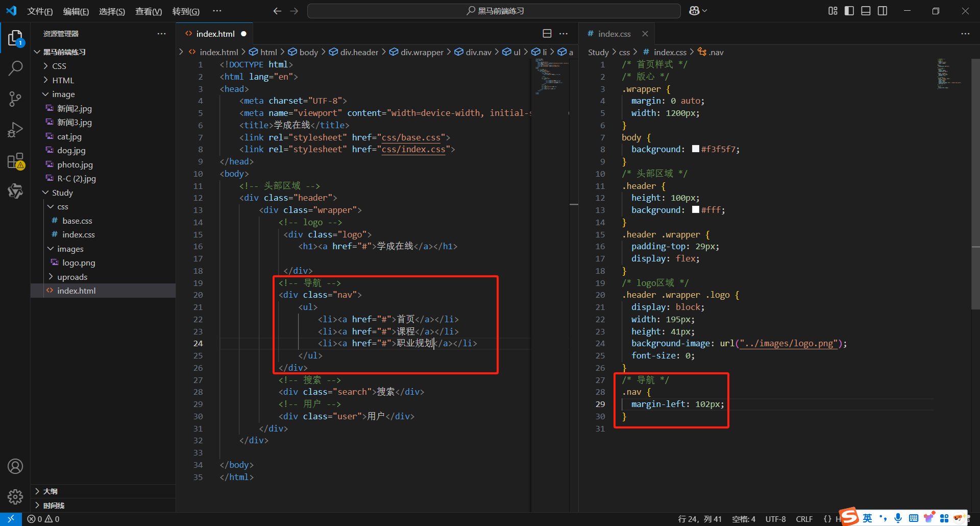Click the line and column indicator 行 24, 列 41
Screen dimensions: 980x526
point(700,519)
